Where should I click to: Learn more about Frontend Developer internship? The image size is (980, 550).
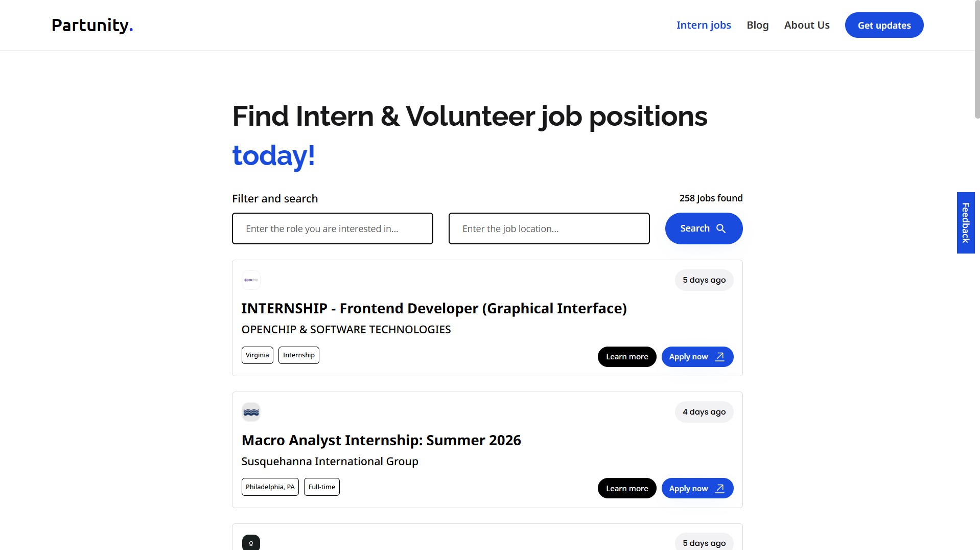tap(626, 357)
